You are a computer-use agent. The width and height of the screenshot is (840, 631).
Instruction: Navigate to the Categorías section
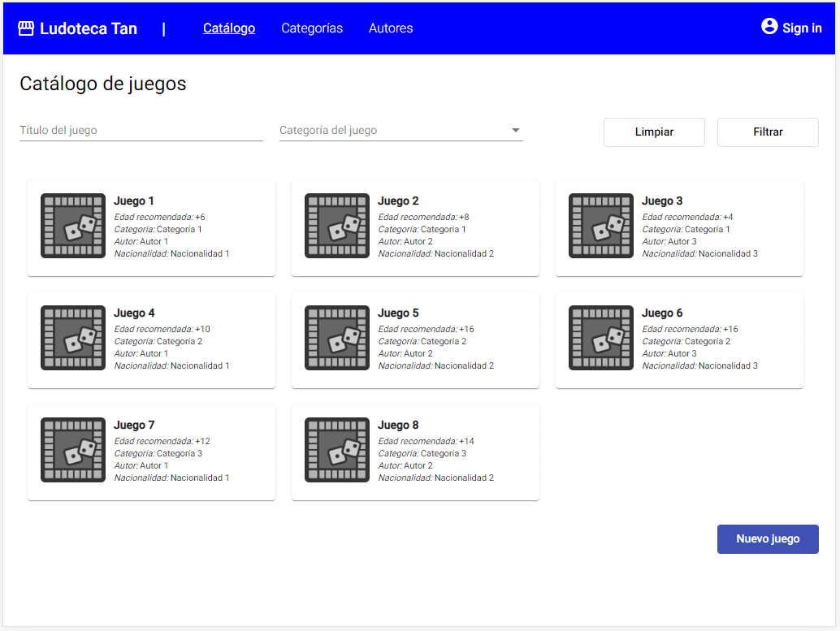(312, 28)
